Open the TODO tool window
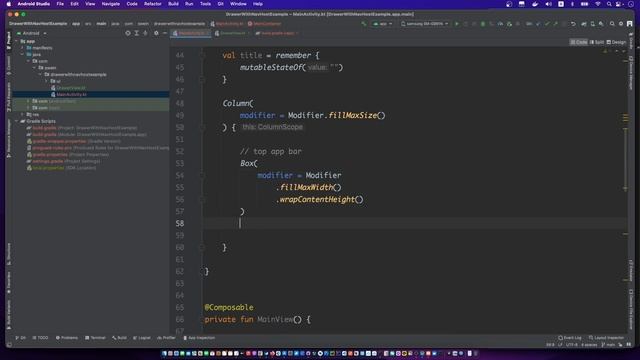Viewport: 640px width, 360px height. pos(40,338)
